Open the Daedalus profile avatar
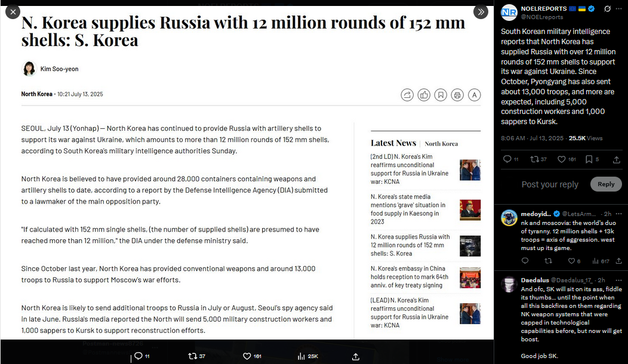 pyautogui.click(x=509, y=284)
